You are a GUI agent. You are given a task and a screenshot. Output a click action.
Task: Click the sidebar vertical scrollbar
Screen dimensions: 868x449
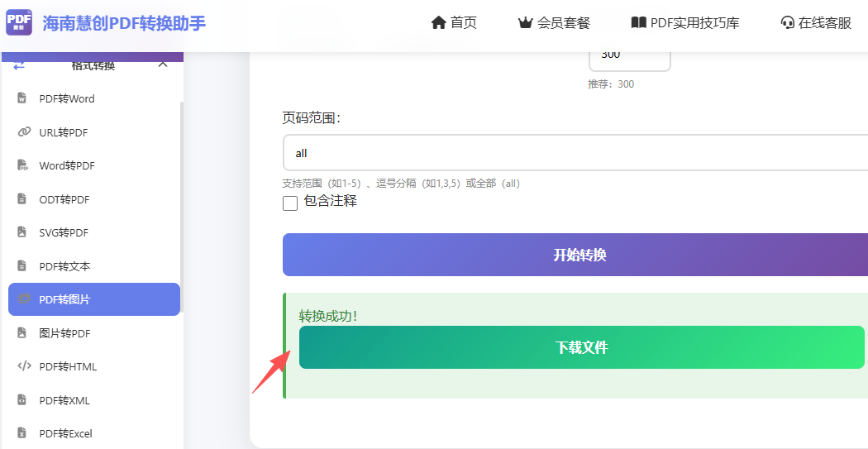tap(182, 208)
